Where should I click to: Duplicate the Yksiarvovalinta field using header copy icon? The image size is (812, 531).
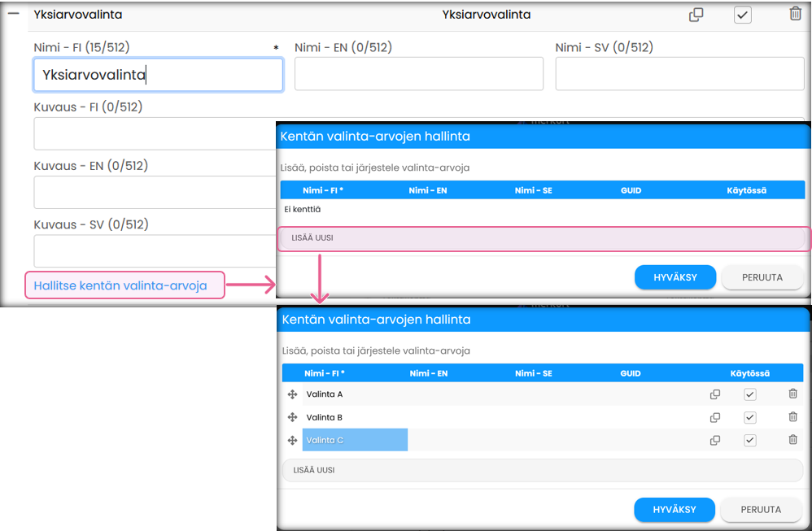point(696,15)
